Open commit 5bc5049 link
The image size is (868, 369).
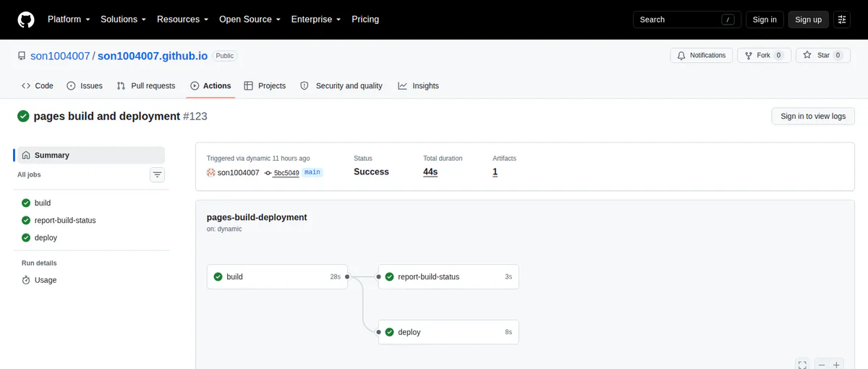[286, 173]
